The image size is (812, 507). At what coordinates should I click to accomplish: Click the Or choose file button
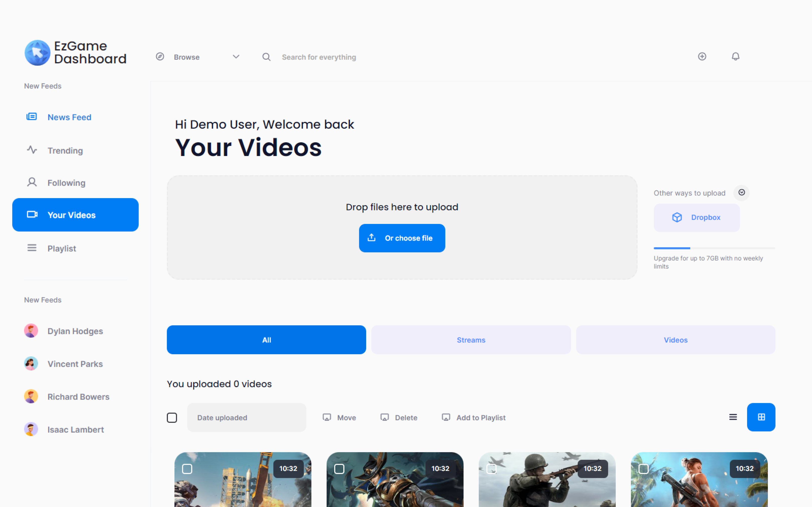click(402, 238)
